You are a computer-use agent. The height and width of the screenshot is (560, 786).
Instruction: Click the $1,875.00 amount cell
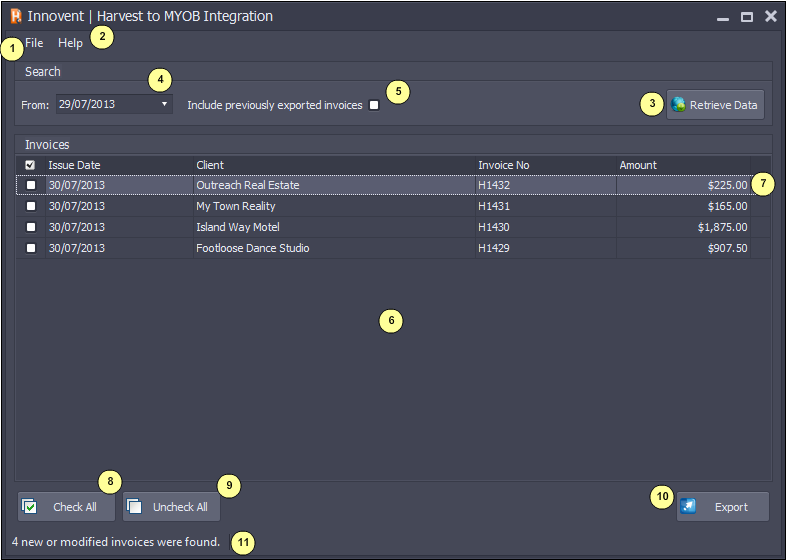click(683, 227)
